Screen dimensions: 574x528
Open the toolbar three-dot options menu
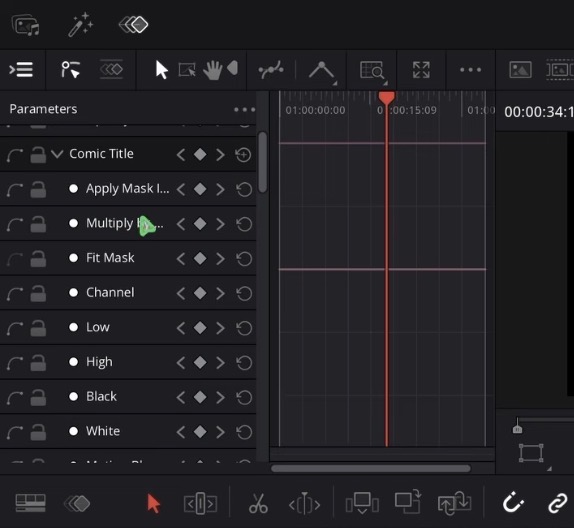[x=470, y=70]
